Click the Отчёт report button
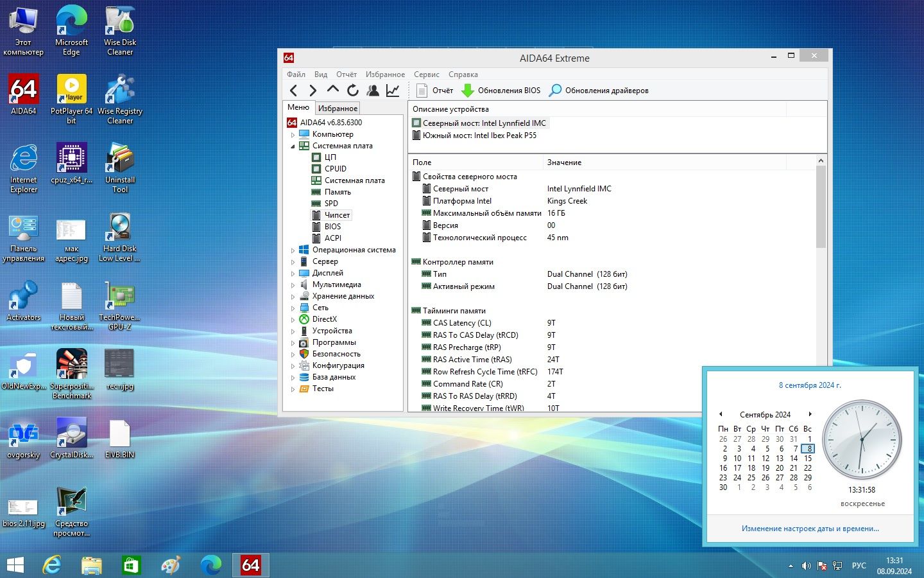The width and height of the screenshot is (924, 578). click(434, 91)
